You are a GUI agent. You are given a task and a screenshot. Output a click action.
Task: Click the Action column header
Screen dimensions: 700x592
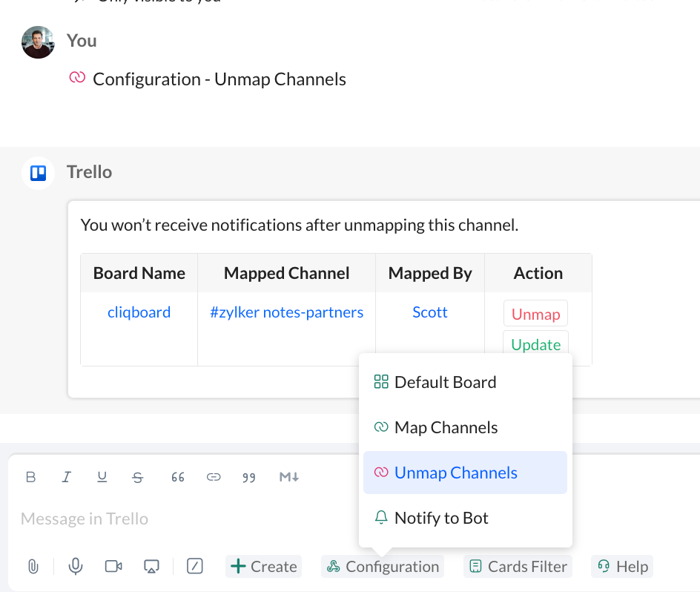pyautogui.click(x=538, y=273)
